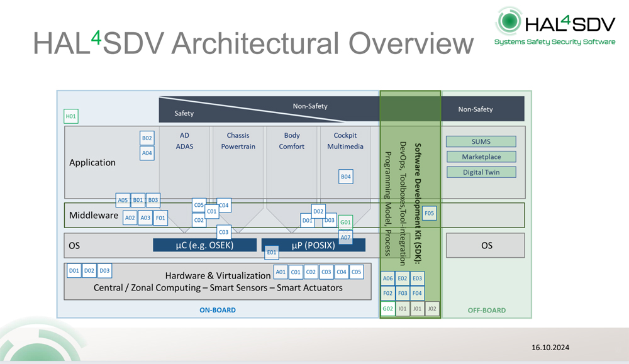Click the green G02 tag
The height and width of the screenshot is (364, 629).
point(388,309)
